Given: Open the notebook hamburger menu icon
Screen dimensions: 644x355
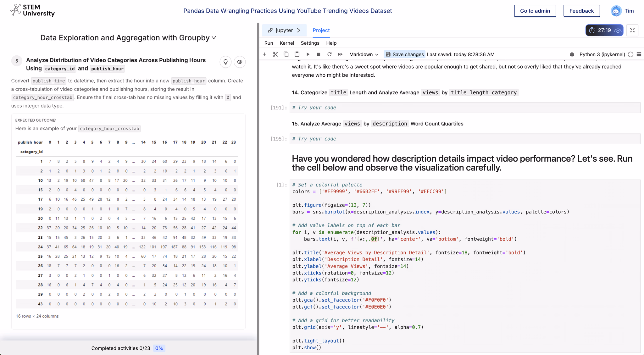Looking at the screenshot, I should 639,54.
